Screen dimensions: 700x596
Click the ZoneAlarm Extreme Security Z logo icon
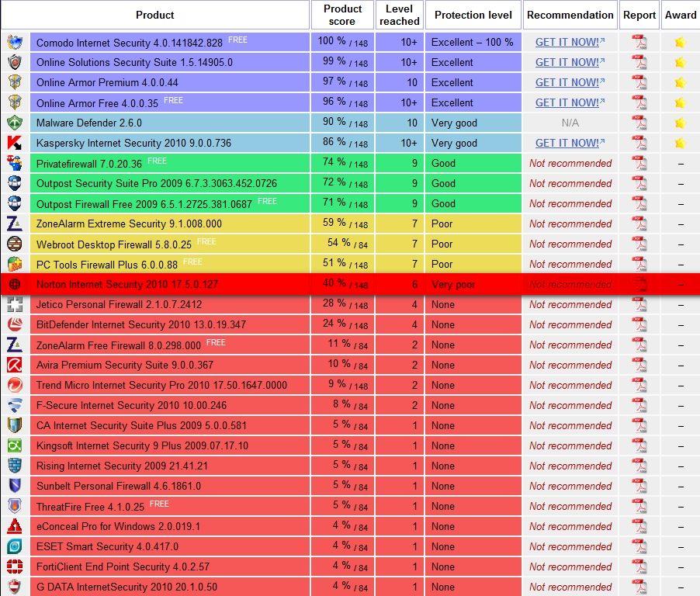coord(15,223)
